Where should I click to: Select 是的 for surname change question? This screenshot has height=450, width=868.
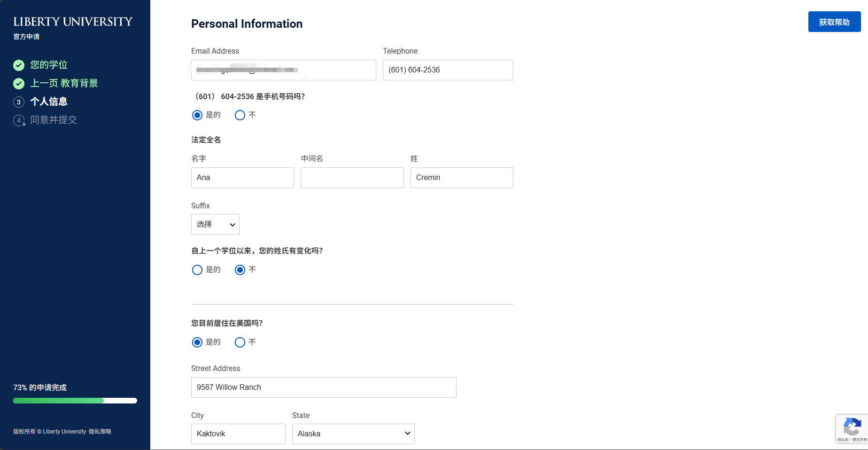(197, 270)
